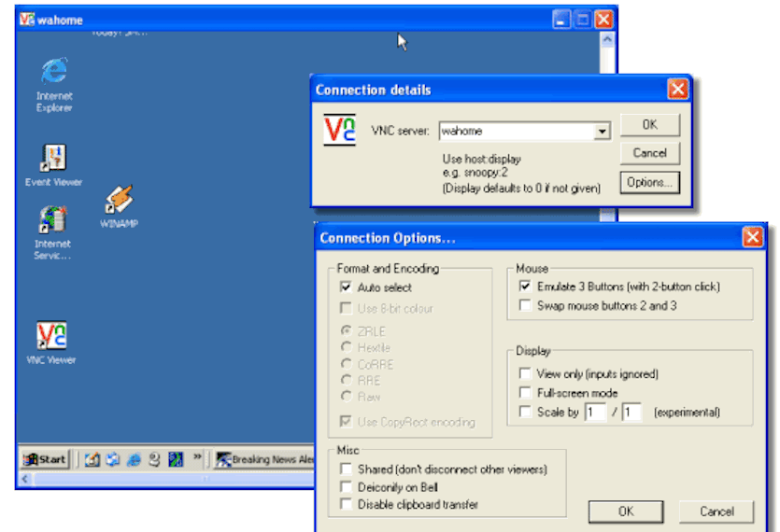Open the Event Viewer desktop shortcut

pos(54,165)
